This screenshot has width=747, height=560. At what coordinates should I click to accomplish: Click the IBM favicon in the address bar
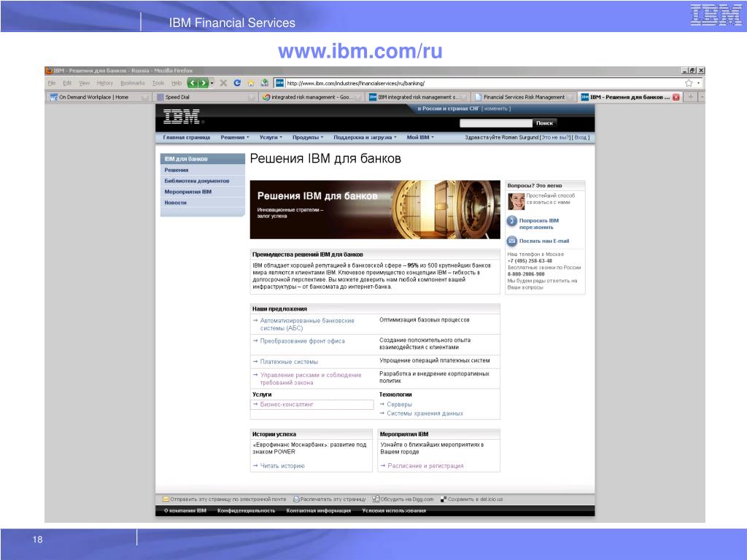(x=279, y=83)
